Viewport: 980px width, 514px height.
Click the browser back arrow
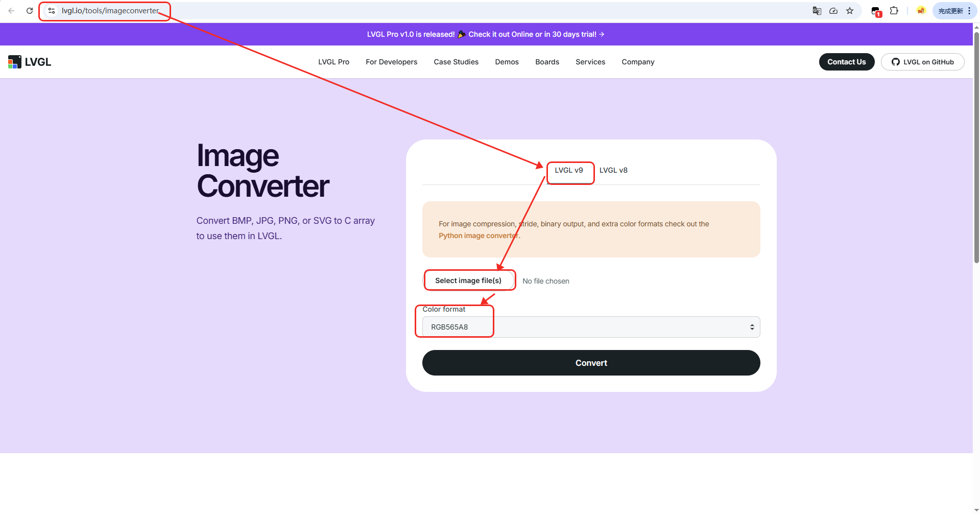click(11, 11)
